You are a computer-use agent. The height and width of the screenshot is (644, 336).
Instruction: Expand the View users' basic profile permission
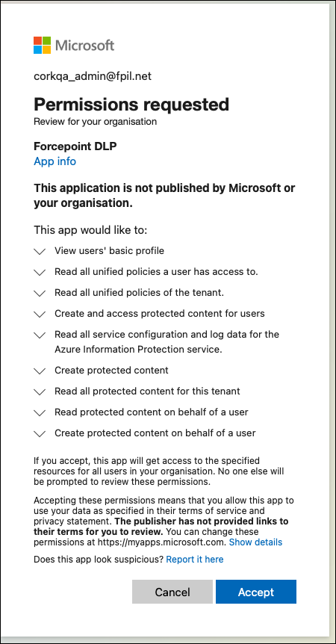click(40, 251)
